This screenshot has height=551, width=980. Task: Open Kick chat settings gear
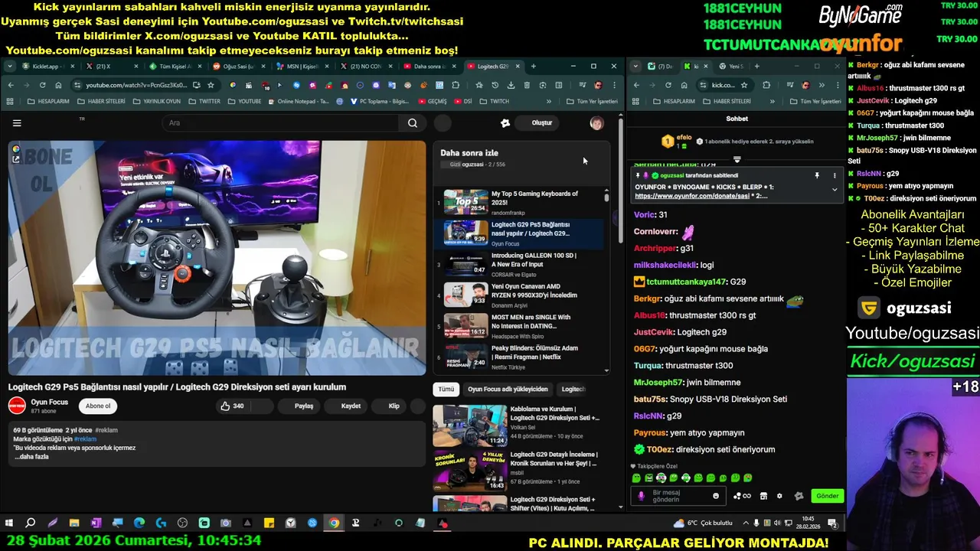coord(779,496)
